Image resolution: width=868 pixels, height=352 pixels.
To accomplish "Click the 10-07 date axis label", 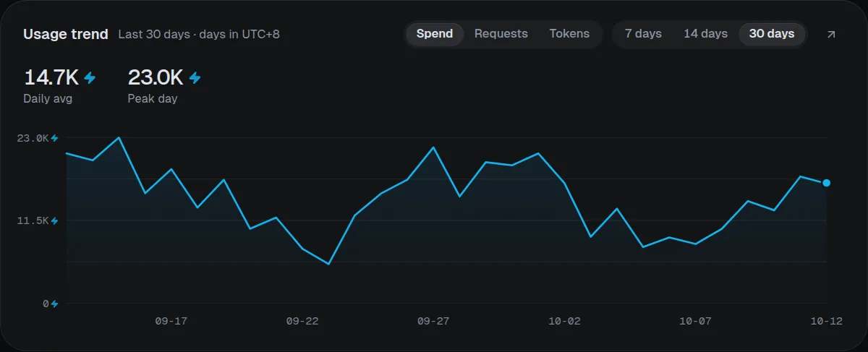I will pyautogui.click(x=696, y=322).
